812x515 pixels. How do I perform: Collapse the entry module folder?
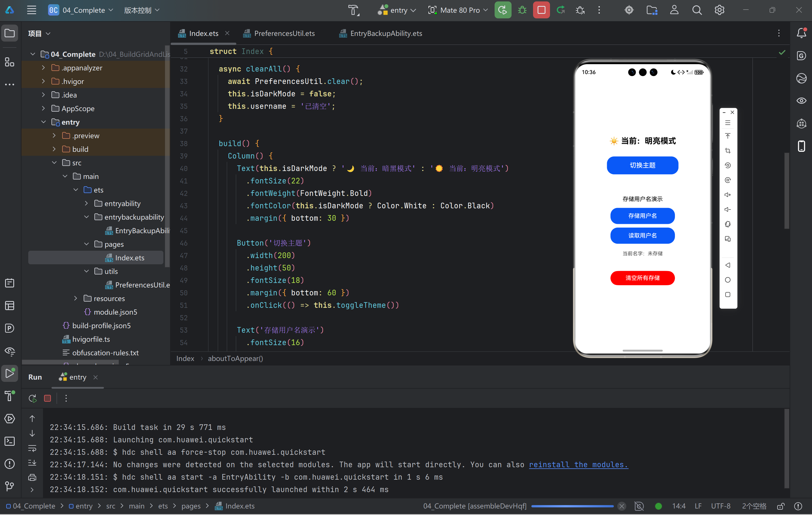point(44,122)
